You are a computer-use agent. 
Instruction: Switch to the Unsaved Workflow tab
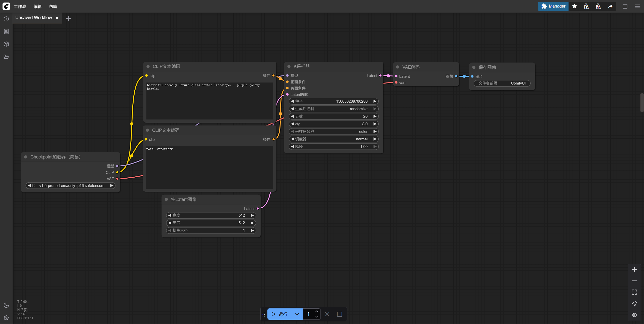point(34,18)
